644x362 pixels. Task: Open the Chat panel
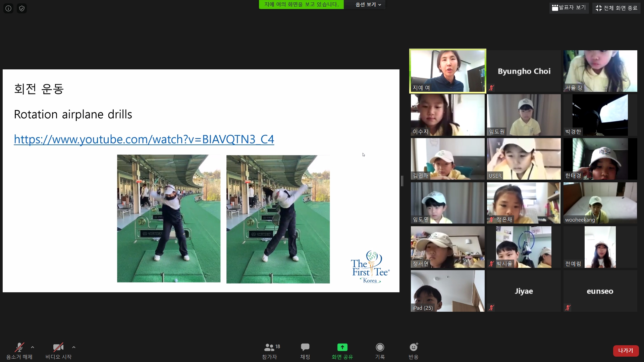[305, 348]
